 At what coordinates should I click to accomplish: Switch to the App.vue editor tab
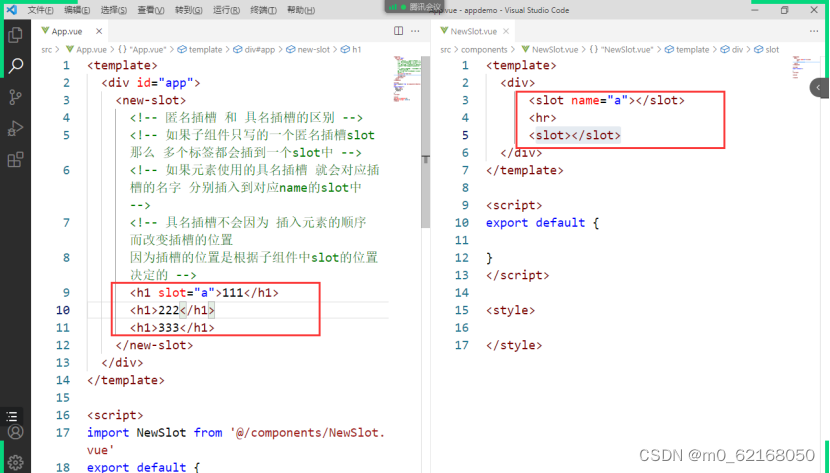click(67, 31)
